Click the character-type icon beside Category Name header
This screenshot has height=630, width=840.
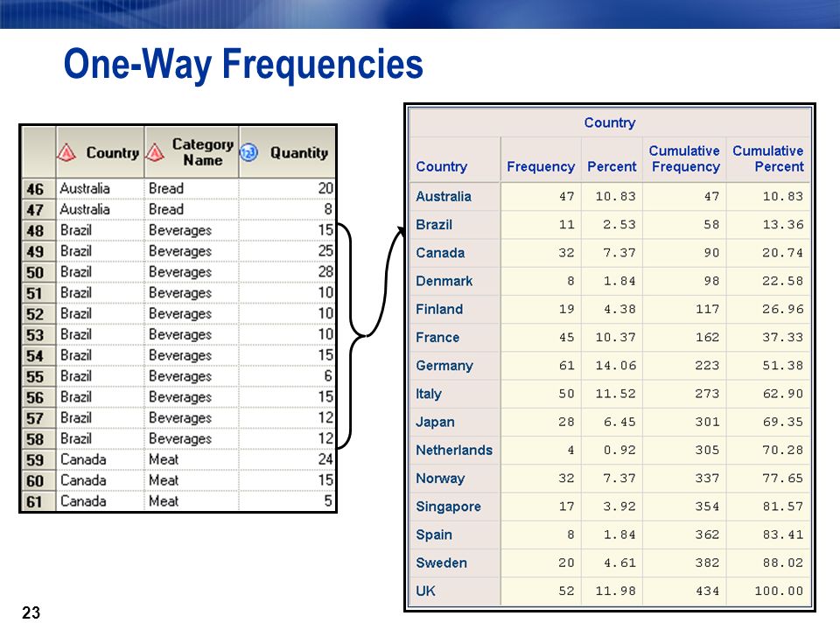(x=156, y=152)
